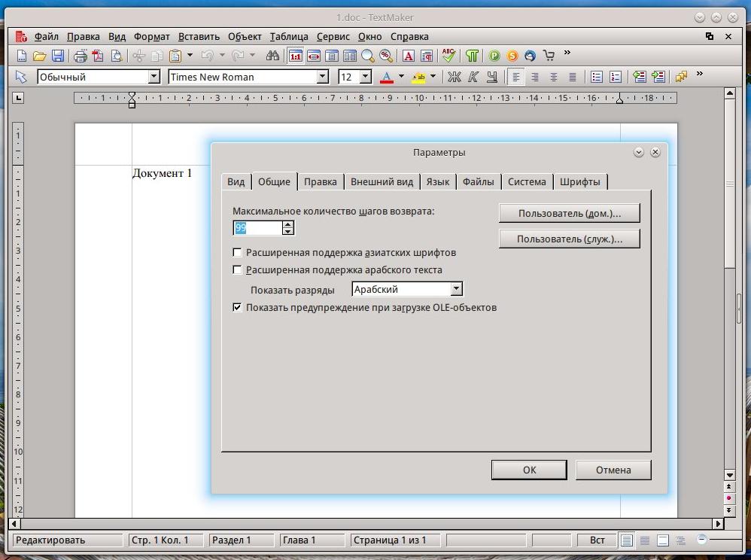Justify the text alignment
The image size is (751, 560).
tap(573, 77)
